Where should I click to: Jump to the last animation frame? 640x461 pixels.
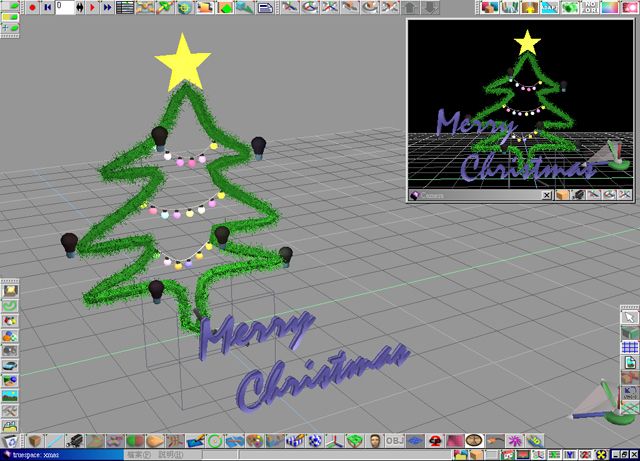(x=106, y=7)
